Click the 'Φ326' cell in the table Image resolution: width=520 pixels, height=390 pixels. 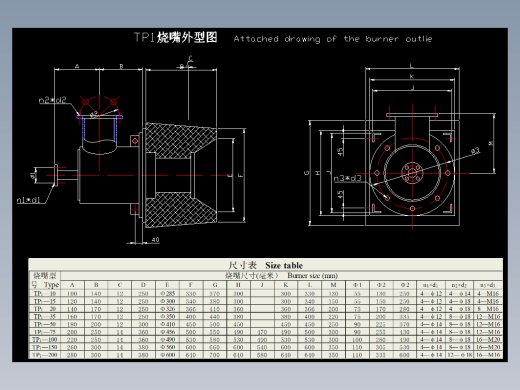(x=168, y=309)
